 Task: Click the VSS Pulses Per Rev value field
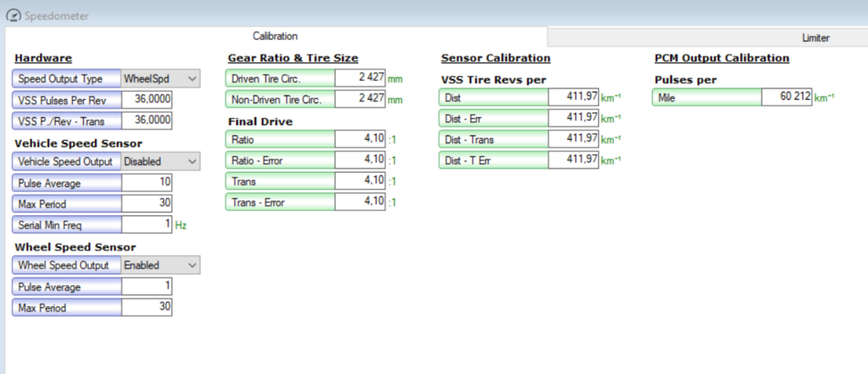click(147, 100)
